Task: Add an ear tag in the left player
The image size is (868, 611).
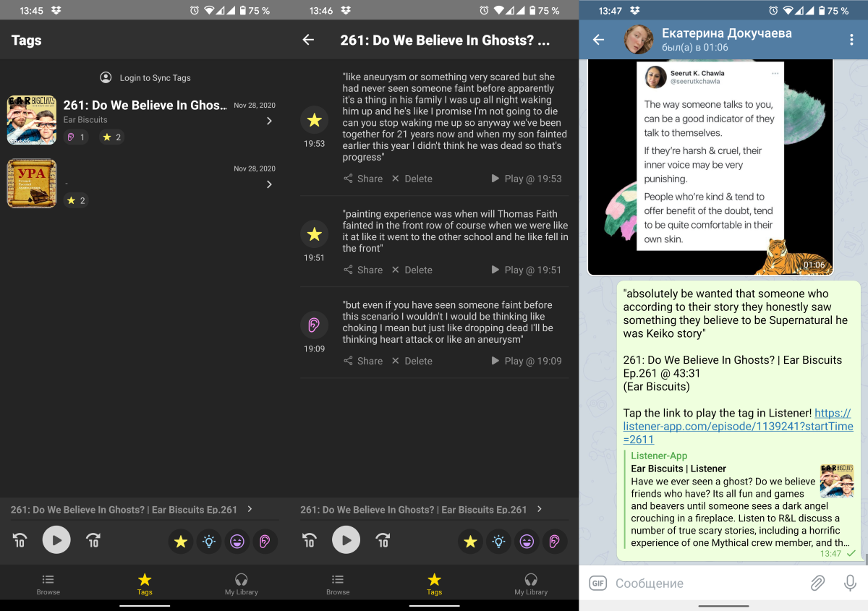Action: [265, 541]
